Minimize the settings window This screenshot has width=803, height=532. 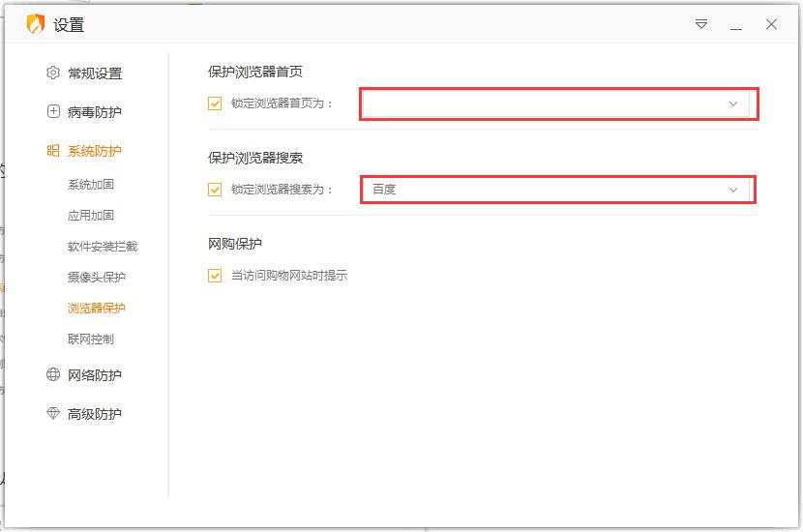pyautogui.click(x=736, y=25)
